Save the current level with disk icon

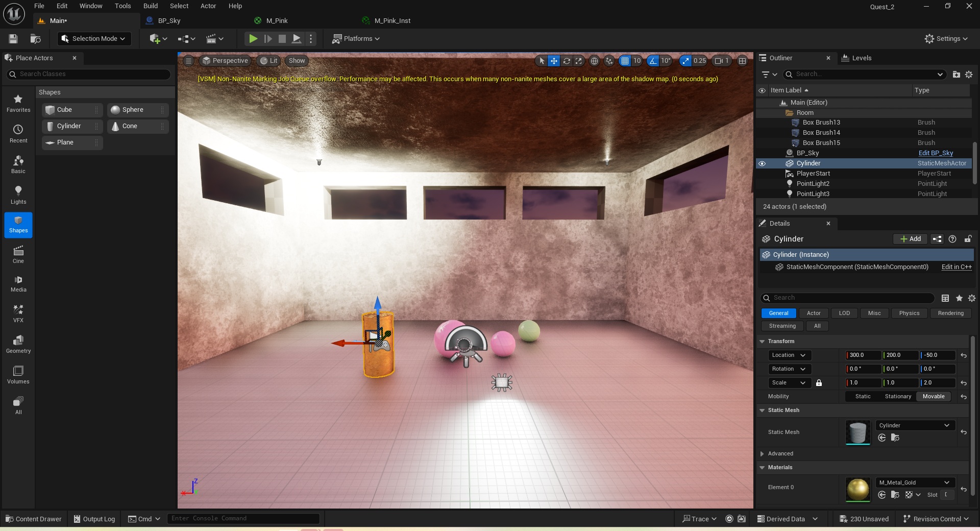pyautogui.click(x=13, y=39)
